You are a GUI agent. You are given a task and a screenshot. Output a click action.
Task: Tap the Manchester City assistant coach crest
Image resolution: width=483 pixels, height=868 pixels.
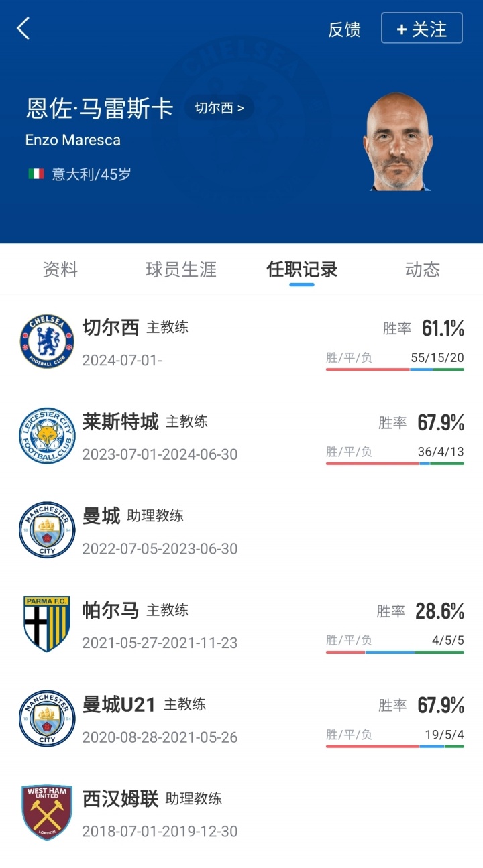tap(47, 530)
